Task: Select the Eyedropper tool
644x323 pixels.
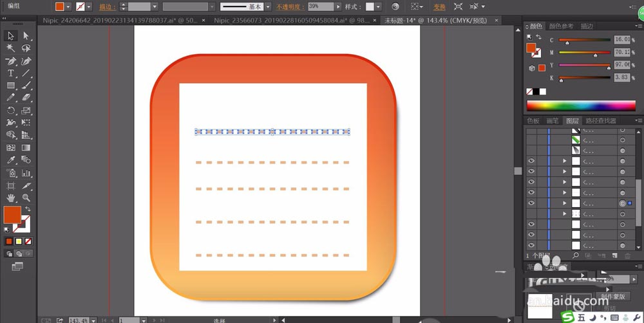Action: tap(11, 160)
